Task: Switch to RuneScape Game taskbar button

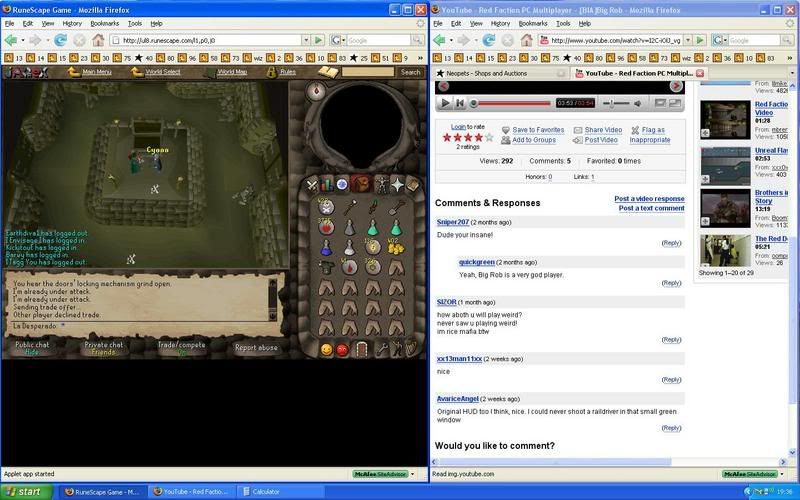Action: pos(102,492)
